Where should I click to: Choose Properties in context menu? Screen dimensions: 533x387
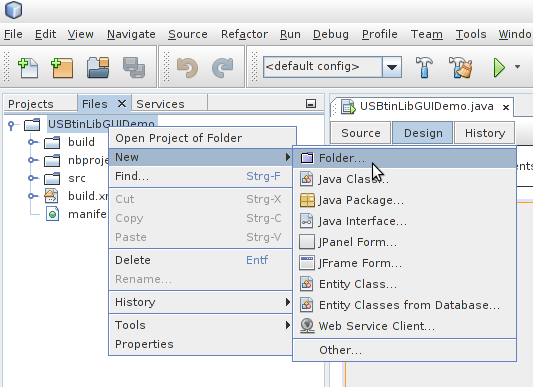[x=201, y=344]
